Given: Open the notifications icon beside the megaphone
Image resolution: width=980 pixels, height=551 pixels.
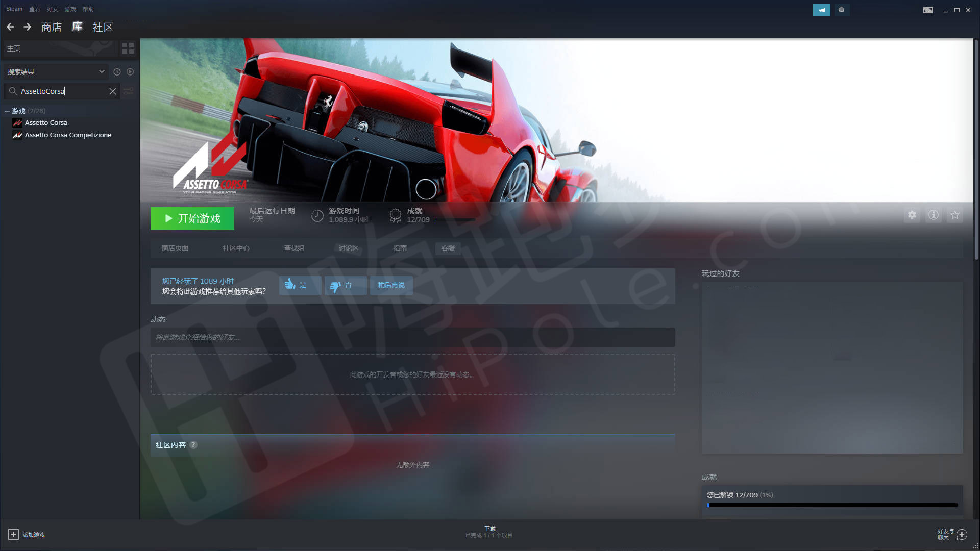Looking at the screenshot, I should (x=841, y=10).
